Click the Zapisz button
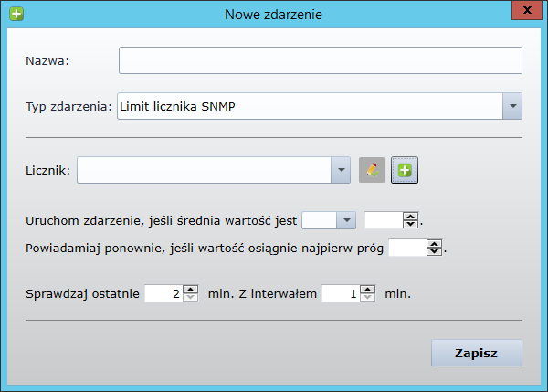This screenshot has height=392, width=548. [477, 353]
